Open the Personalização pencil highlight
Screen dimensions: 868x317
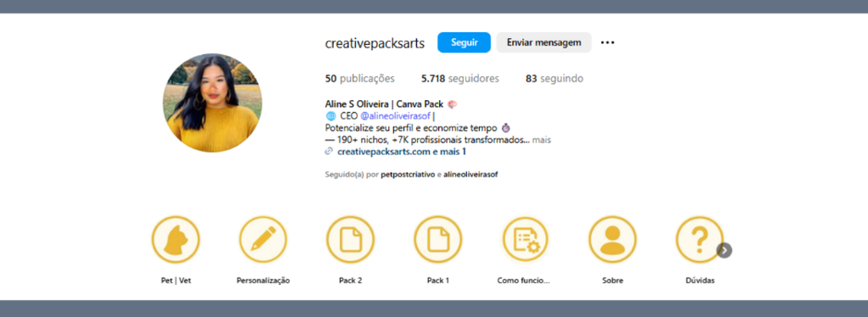pyautogui.click(x=263, y=240)
